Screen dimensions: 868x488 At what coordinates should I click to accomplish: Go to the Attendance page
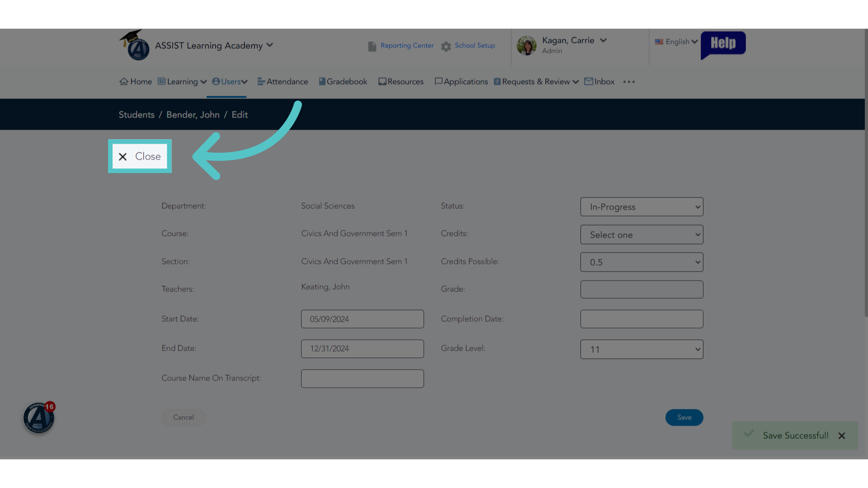click(283, 82)
